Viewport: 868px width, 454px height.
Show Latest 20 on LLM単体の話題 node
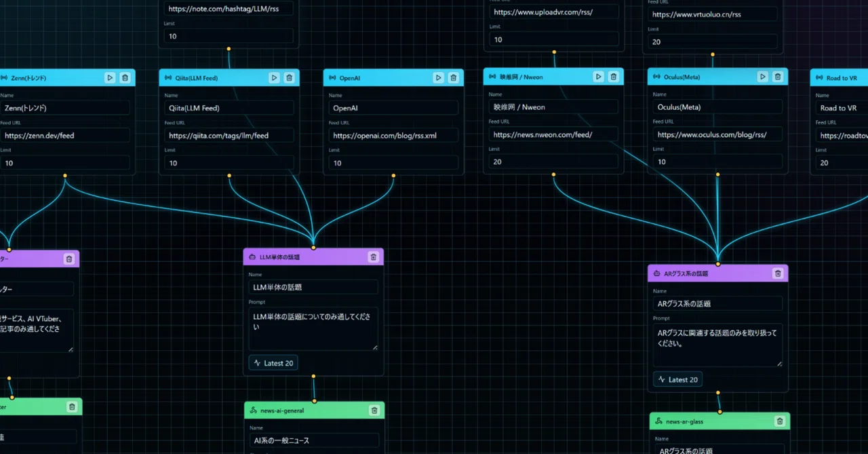click(273, 363)
